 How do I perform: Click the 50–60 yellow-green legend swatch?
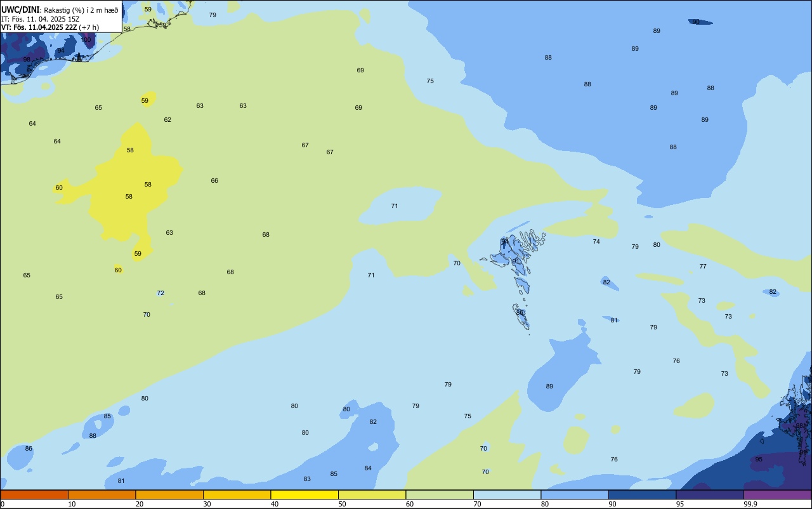[x=372, y=494]
